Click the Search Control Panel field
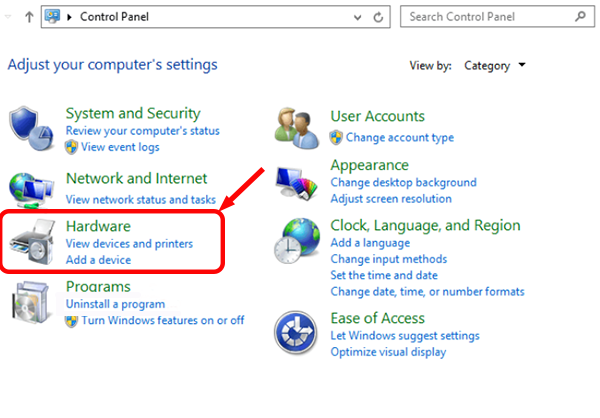 (x=490, y=17)
